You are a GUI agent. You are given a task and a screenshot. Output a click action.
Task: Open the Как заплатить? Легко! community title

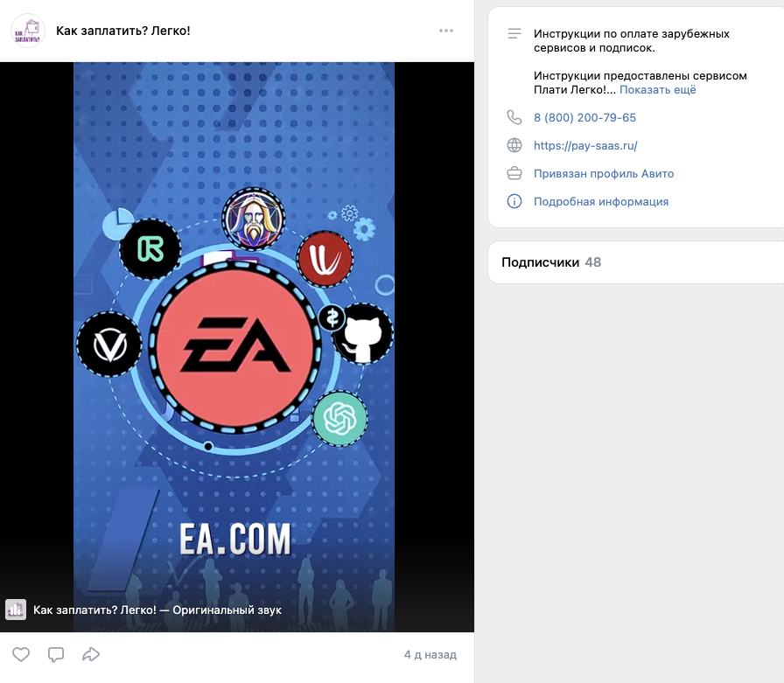click(123, 31)
